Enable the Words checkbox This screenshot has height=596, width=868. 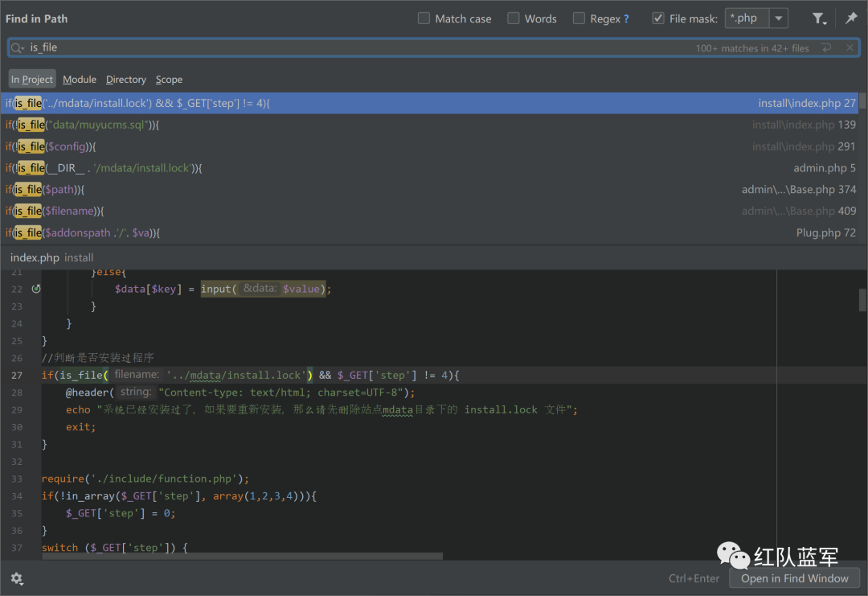(514, 18)
